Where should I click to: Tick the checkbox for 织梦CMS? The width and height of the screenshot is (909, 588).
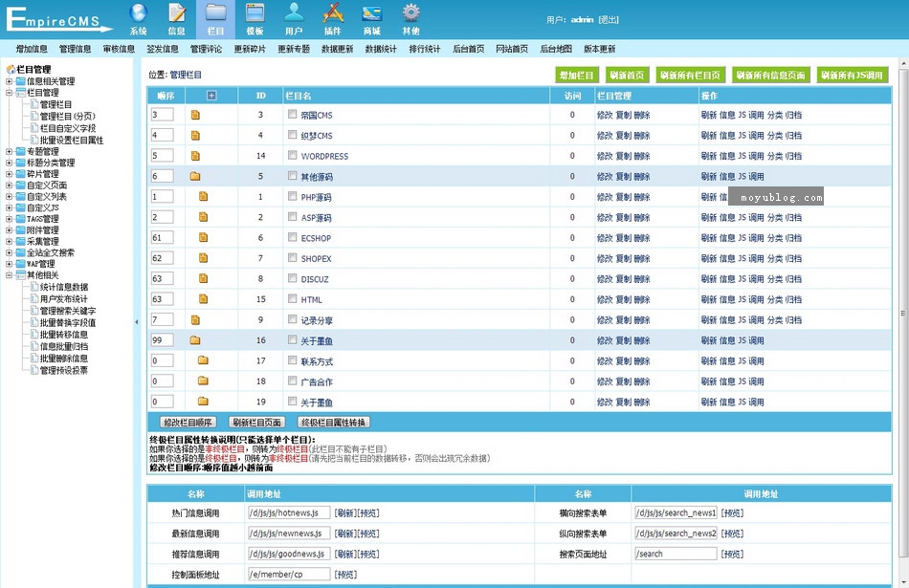click(x=292, y=135)
